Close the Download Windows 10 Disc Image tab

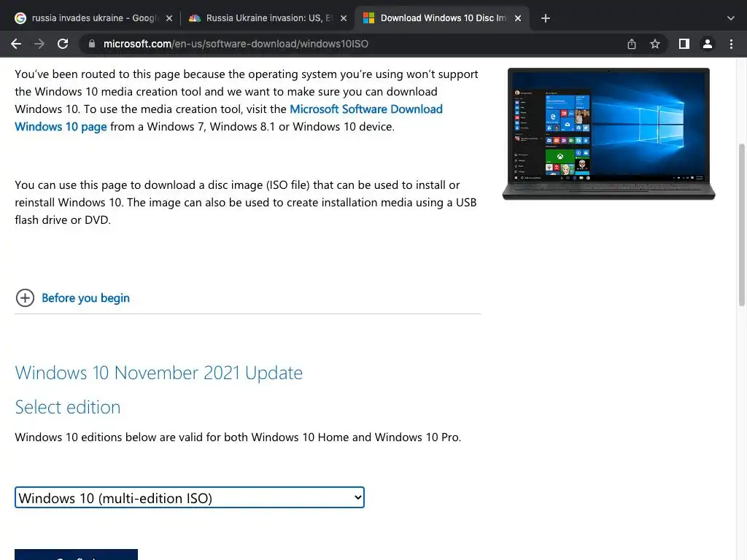click(x=518, y=18)
